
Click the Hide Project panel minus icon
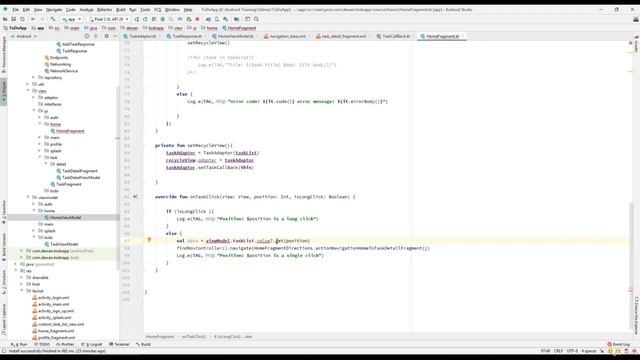115,36
